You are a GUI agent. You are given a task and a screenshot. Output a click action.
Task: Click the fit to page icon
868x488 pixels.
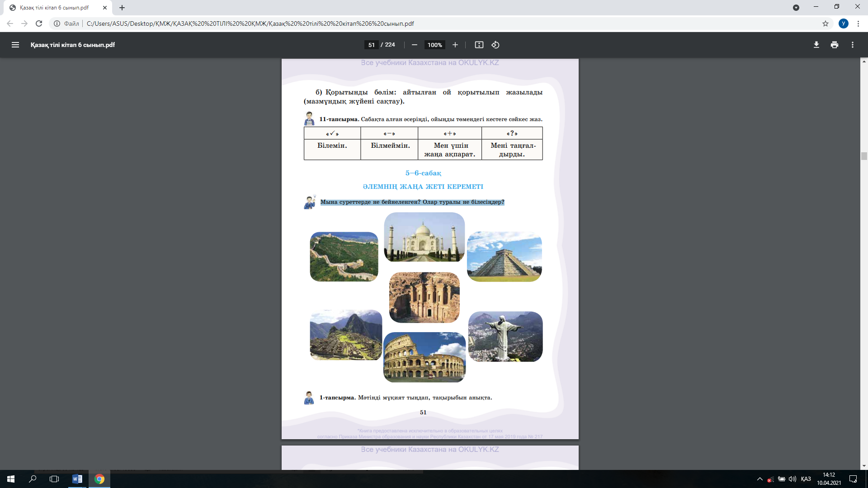coord(479,45)
